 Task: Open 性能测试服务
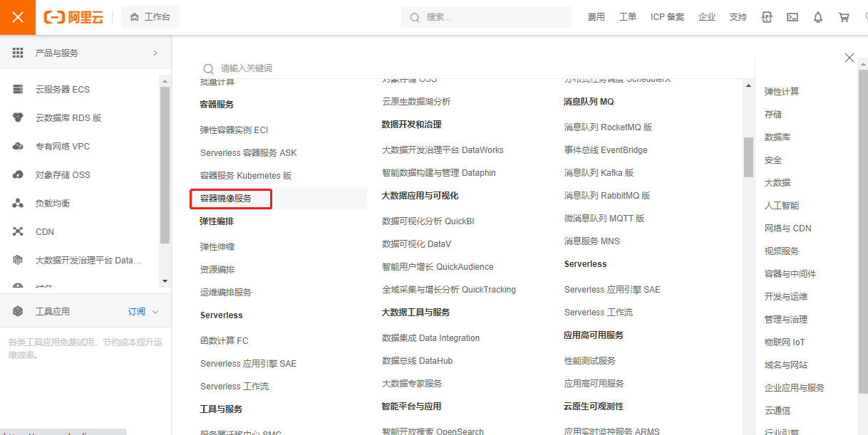590,360
